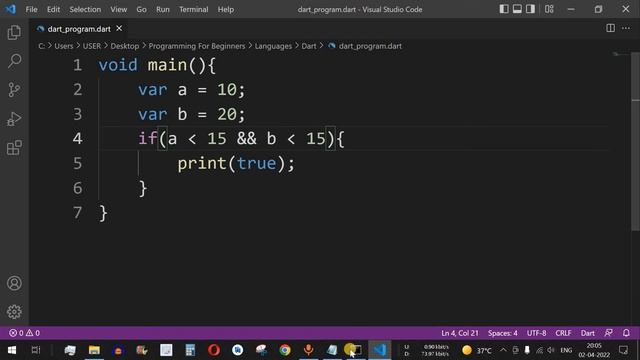Open the Help menu
The width and height of the screenshot is (640, 360).
(225, 9)
